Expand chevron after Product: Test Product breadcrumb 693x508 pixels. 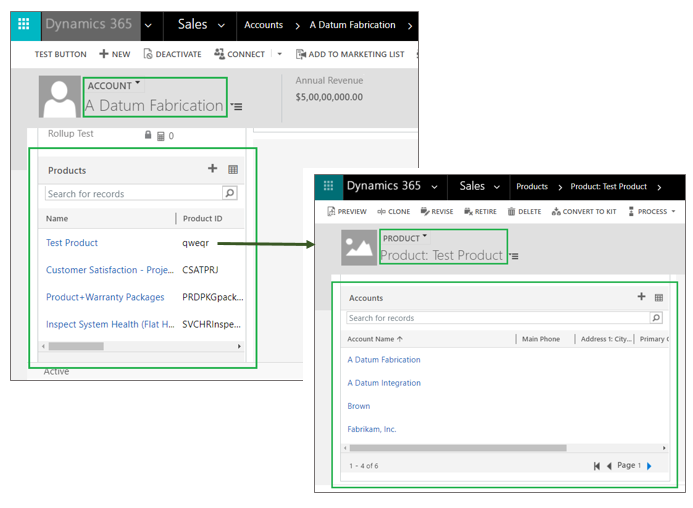(659, 187)
